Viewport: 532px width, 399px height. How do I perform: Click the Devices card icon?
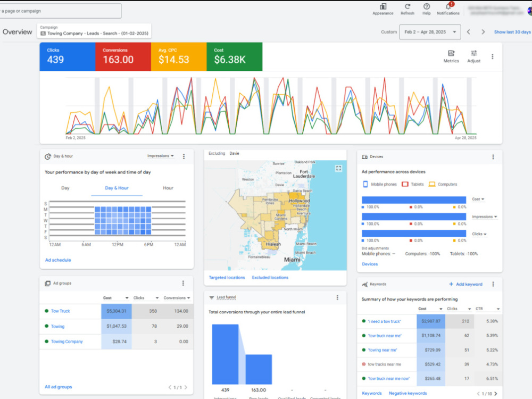(365, 157)
